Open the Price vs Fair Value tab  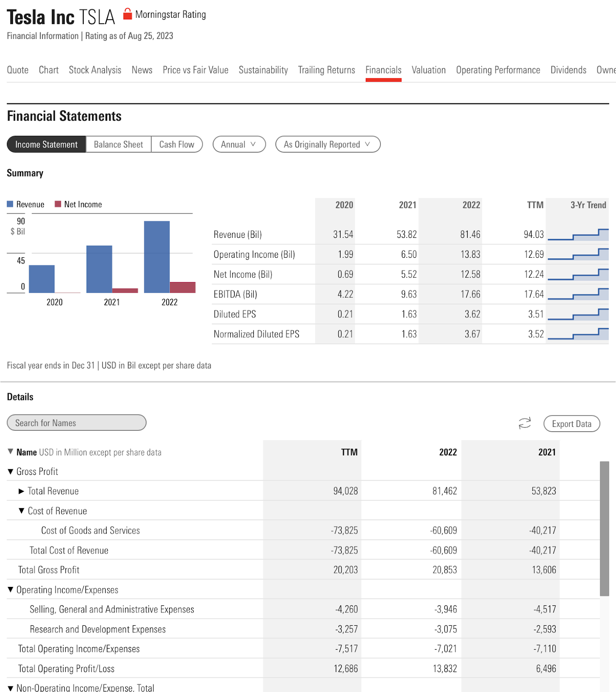point(195,70)
